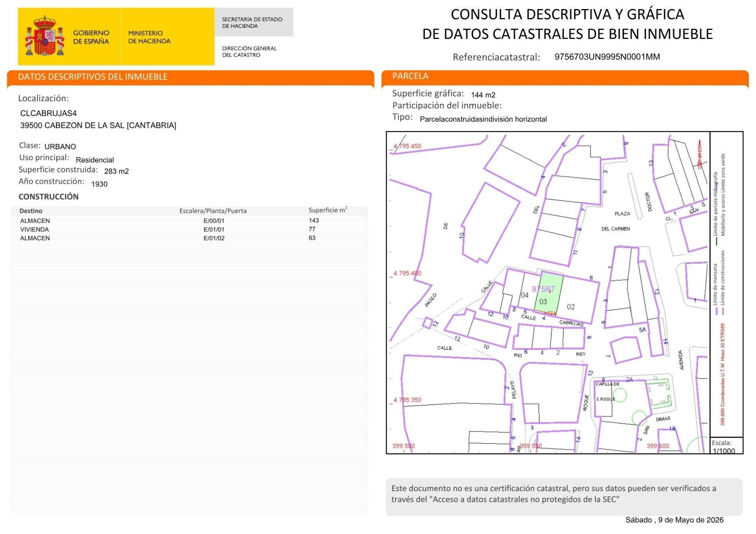Select the address 'CLCABRUJAS4'

coord(48,113)
